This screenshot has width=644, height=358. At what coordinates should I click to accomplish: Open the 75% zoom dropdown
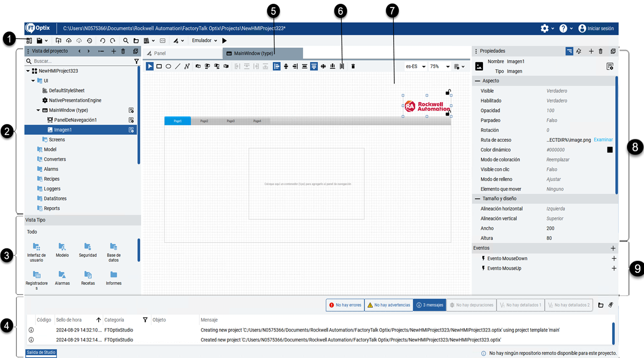[x=440, y=66]
